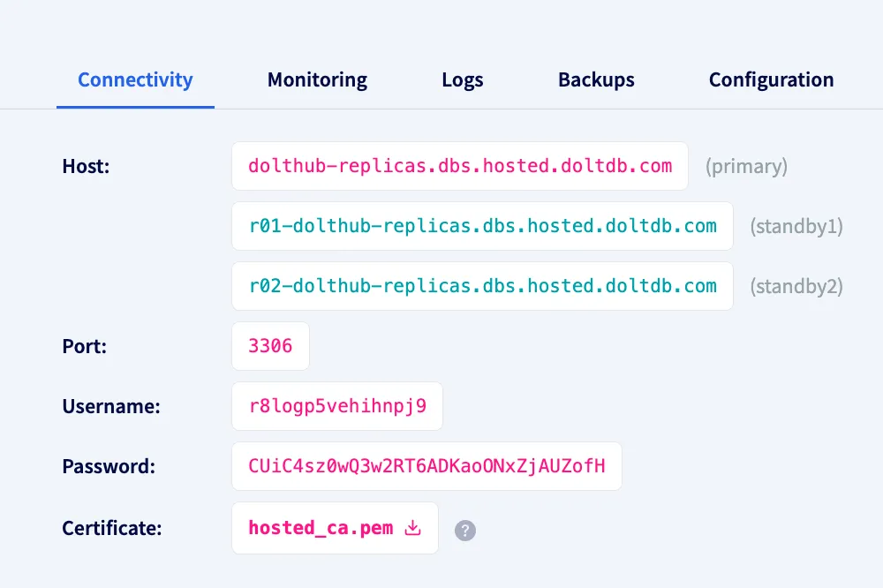Screen dimensions: 883x588
Task: Select the port number 3306
Action: point(270,346)
